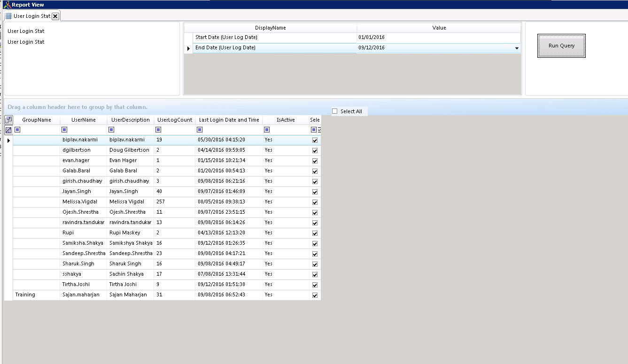
Task: Open End Date value dropdown arrow
Action: tap(517, 48)
